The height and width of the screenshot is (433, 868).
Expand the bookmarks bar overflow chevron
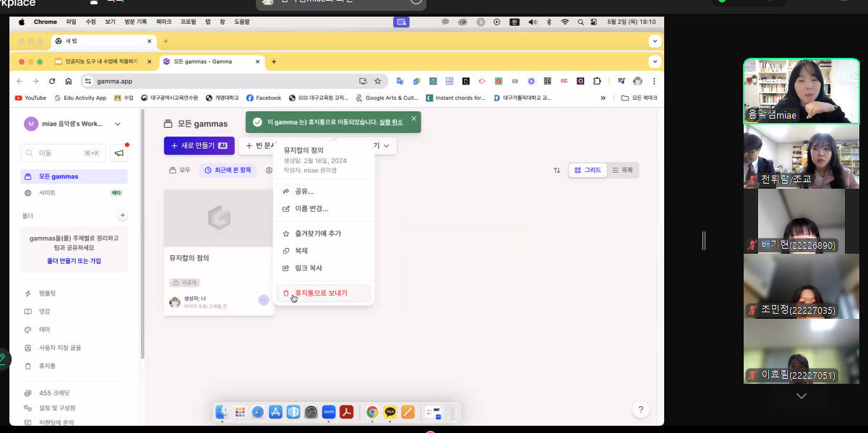pos(603,98)
